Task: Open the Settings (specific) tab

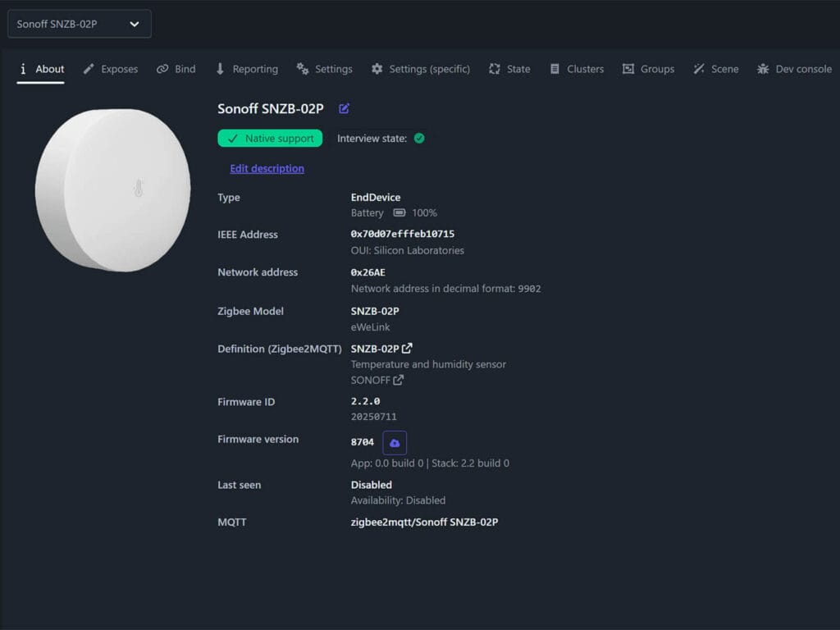Action: pyautogui.click(x=421, y=69)
